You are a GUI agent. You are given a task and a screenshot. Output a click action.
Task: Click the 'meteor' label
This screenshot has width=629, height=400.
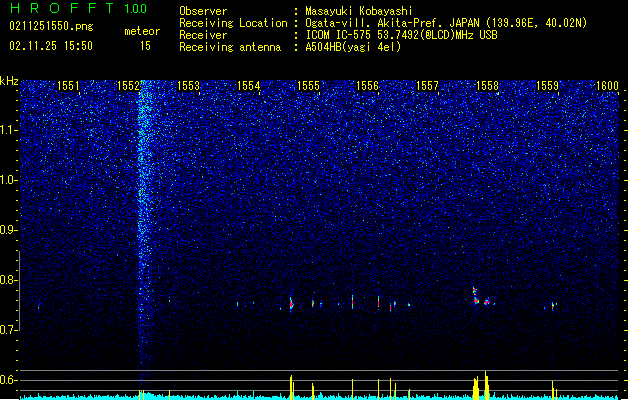(142, 31)
